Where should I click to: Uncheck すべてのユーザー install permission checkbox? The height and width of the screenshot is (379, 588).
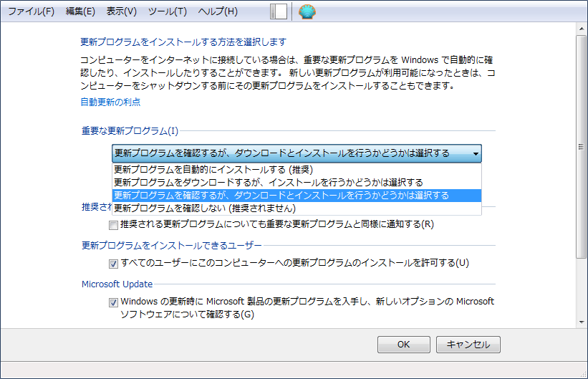pyautogui.click(x=113, y=264)
